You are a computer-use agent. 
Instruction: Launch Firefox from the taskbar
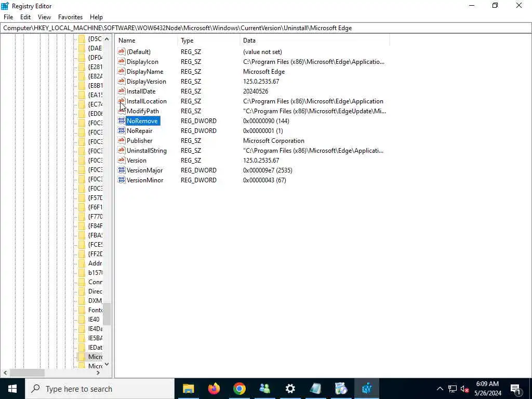(x=214, y=389)
